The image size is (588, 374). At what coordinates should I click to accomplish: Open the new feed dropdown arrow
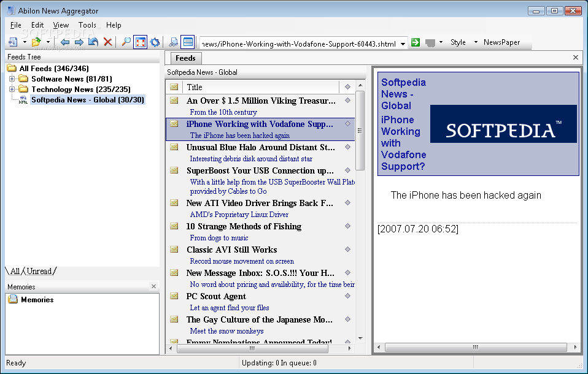(25, 42)
